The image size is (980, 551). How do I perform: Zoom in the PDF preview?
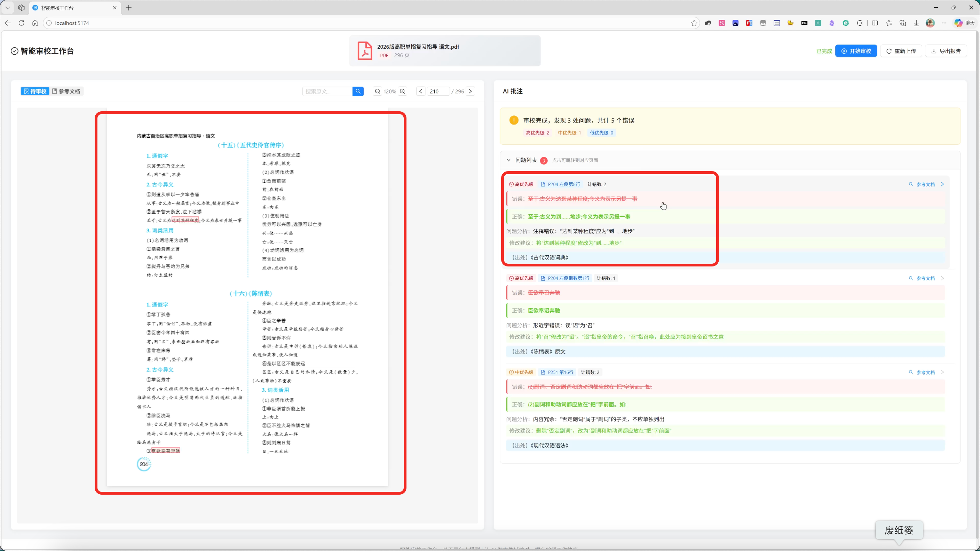(403, 91)
